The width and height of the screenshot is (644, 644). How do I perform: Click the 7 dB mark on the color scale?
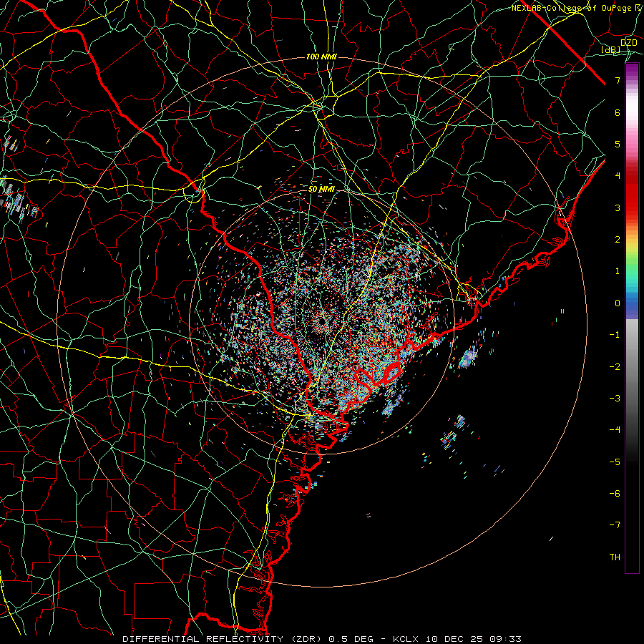(618, 80)
